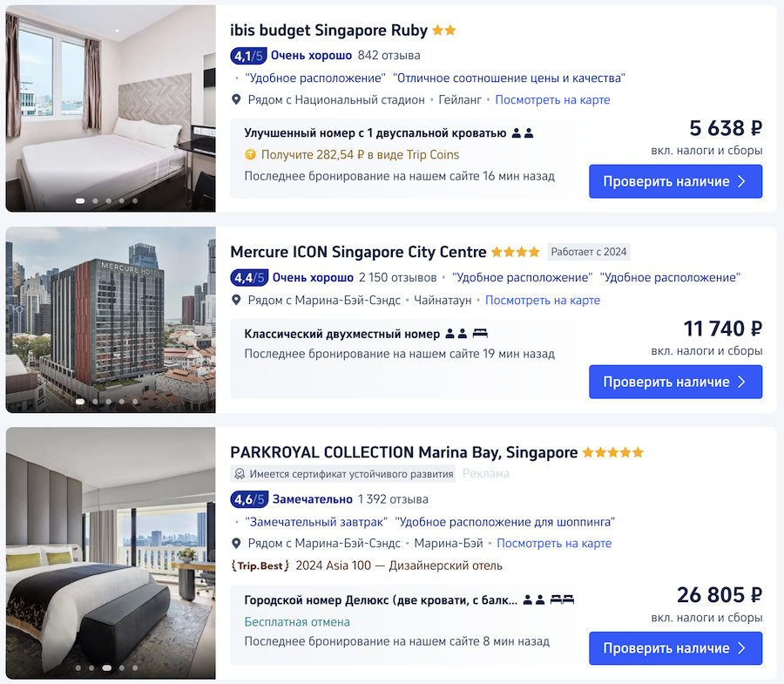This screenshot has height=684, width=784.
Task: Click location pin icon for Mercure ICON hotel
Action: pos(236,300)
